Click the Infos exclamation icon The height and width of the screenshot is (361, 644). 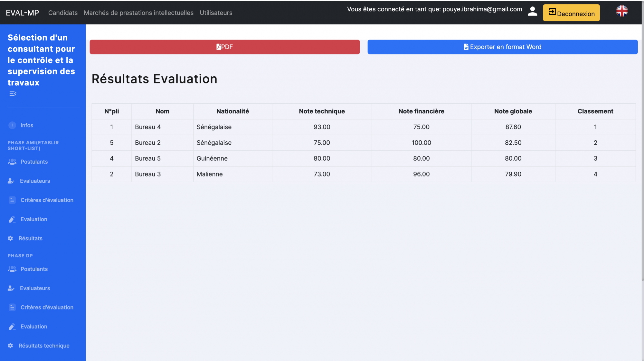pos(12,125)
